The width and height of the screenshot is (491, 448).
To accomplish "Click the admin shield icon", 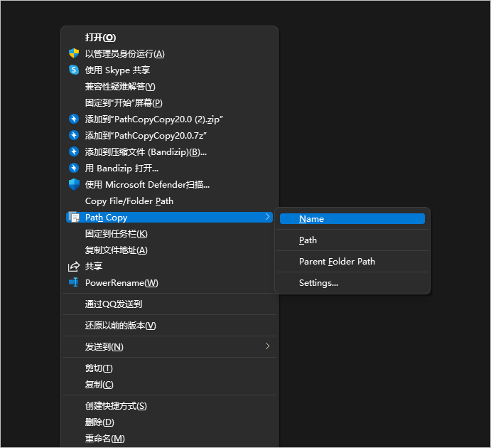I will tap(73, 53).
